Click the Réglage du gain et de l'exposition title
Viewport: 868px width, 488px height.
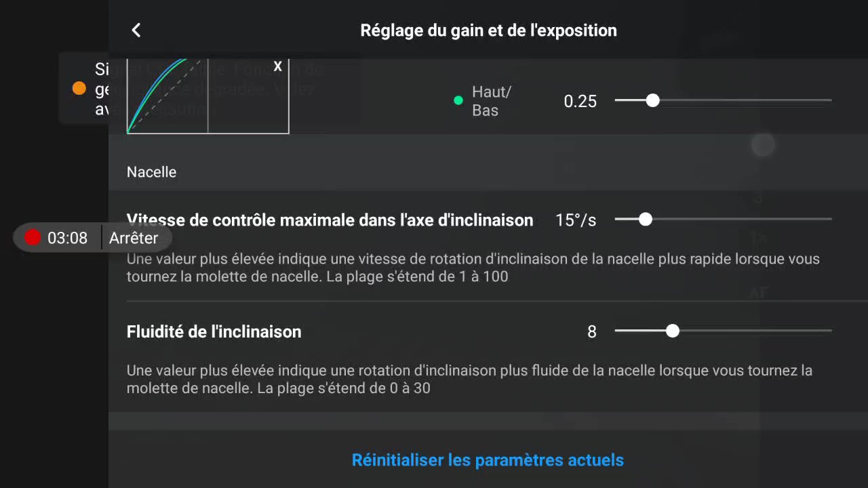pos(488,30)
